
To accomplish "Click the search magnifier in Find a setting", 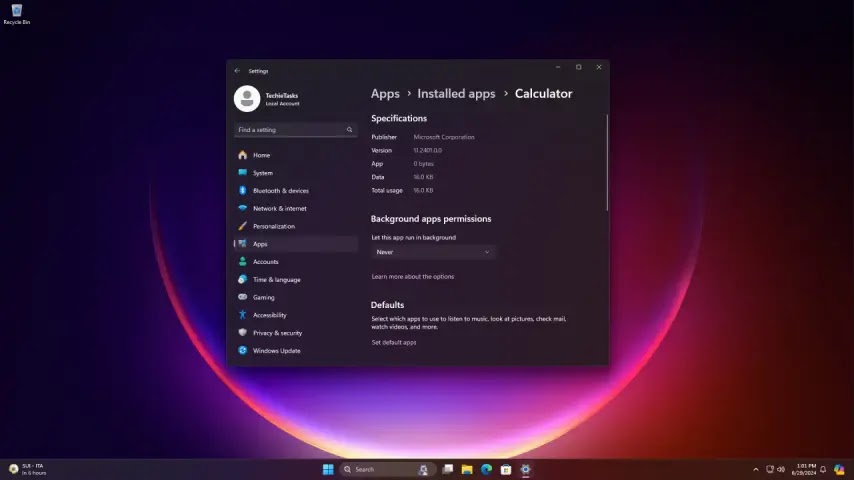I will pos(349,130).
